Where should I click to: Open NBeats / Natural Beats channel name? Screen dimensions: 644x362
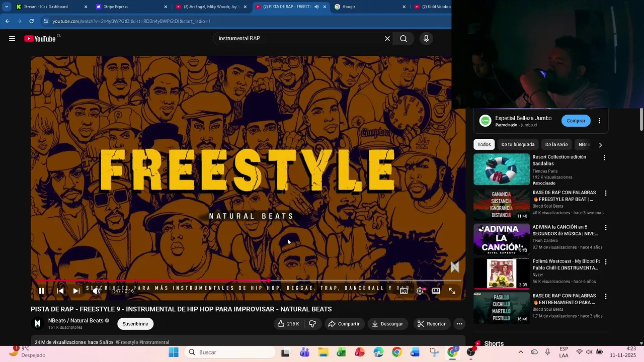coord(75,321)
